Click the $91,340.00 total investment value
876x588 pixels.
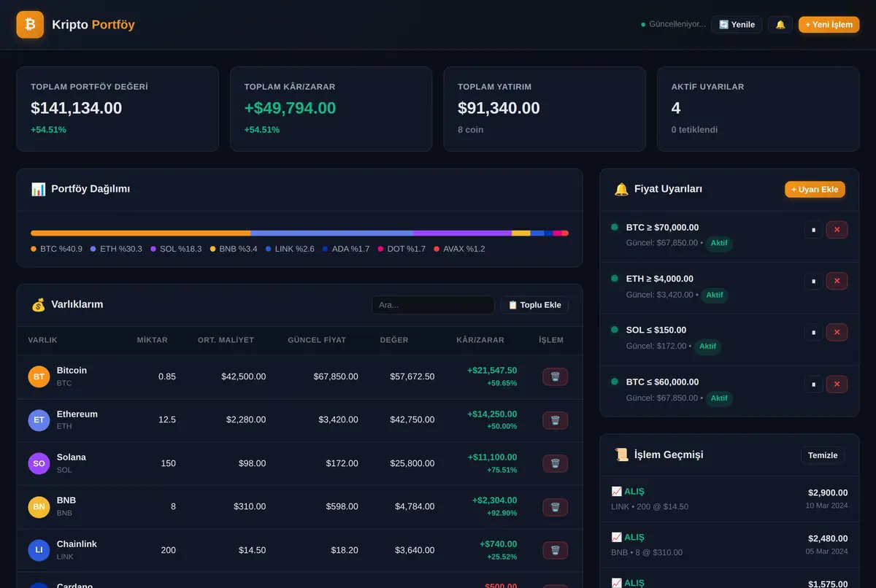click(x=499, y=108)
